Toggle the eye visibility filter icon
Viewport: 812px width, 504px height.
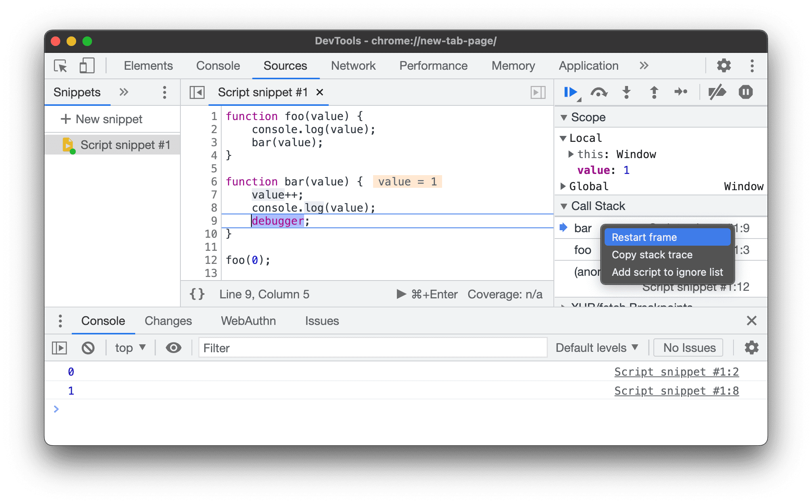point(173,347)
